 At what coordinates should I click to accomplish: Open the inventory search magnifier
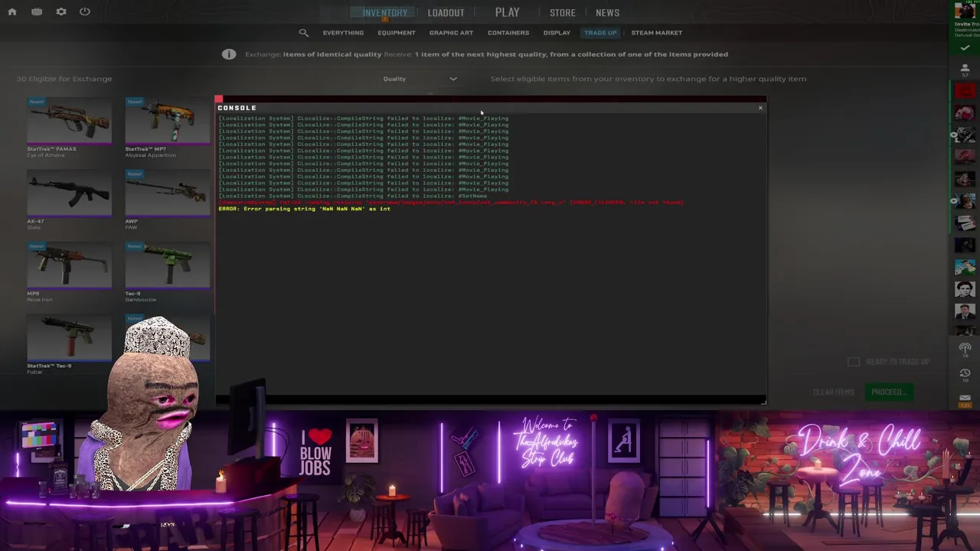click(304, 33)
